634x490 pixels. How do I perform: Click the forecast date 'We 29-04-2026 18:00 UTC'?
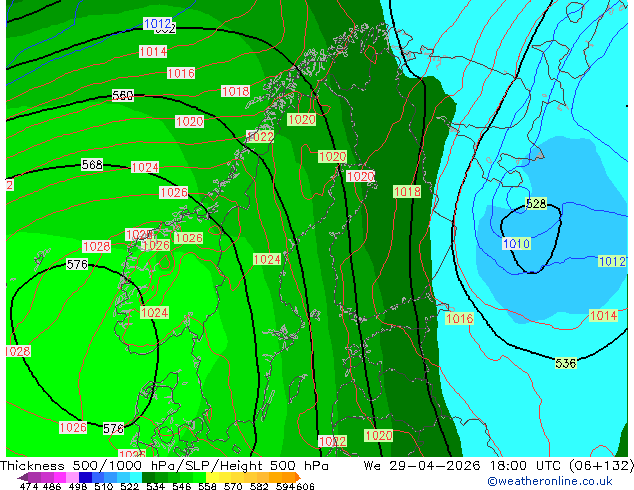(464, 466)
